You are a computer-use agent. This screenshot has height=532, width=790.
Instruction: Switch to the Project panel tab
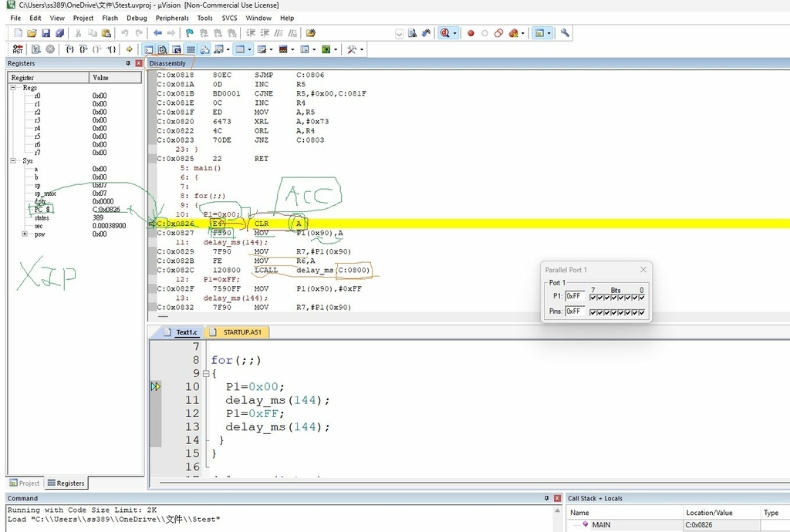24,483
